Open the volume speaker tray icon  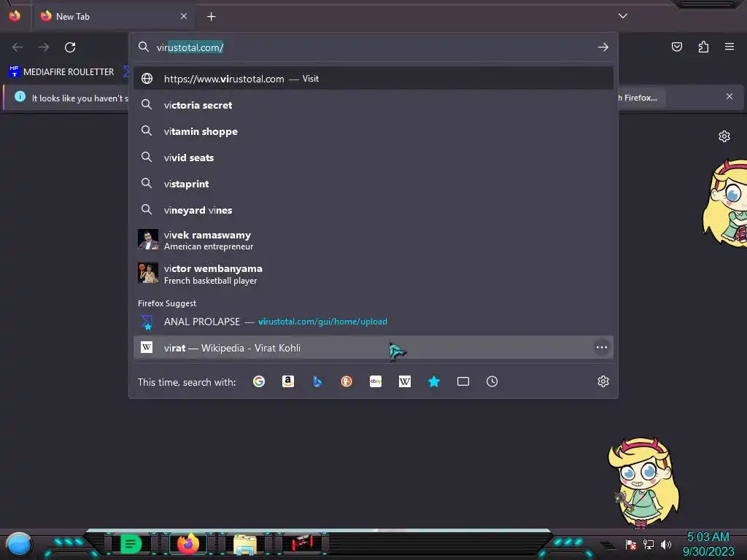click(665, 544)
